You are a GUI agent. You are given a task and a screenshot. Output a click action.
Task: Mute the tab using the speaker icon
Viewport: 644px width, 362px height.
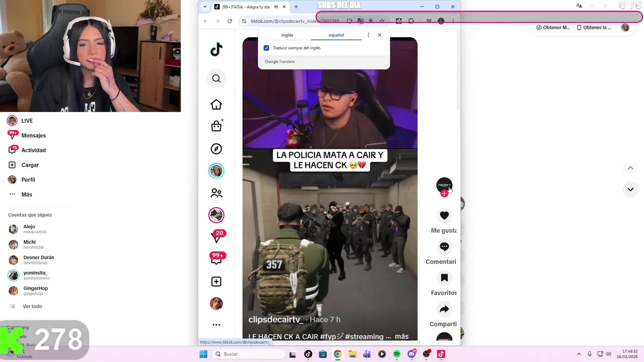(x=276, y=7)
